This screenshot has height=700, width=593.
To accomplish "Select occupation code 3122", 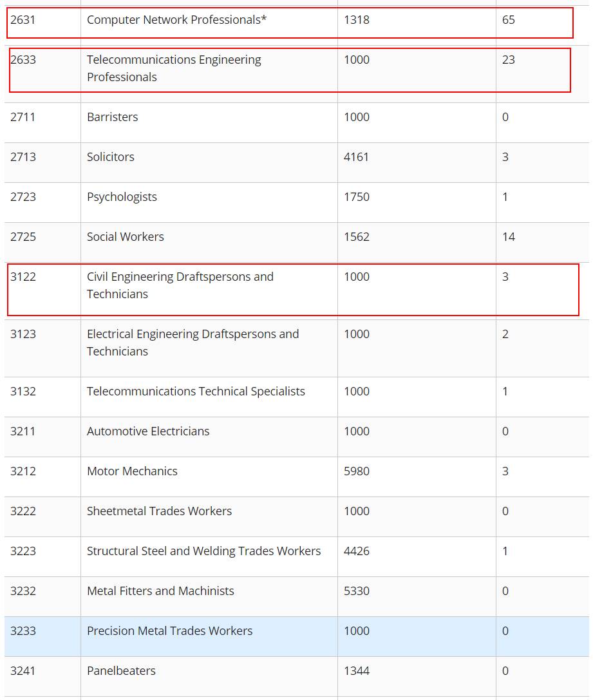I will click(x=23, y=277).
